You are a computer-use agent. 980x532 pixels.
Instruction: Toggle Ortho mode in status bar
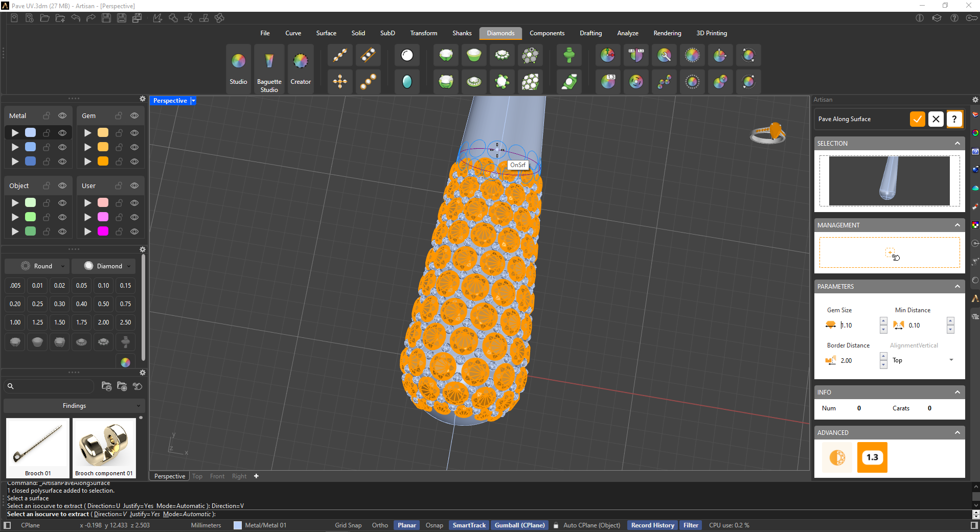tap(380, 525)
